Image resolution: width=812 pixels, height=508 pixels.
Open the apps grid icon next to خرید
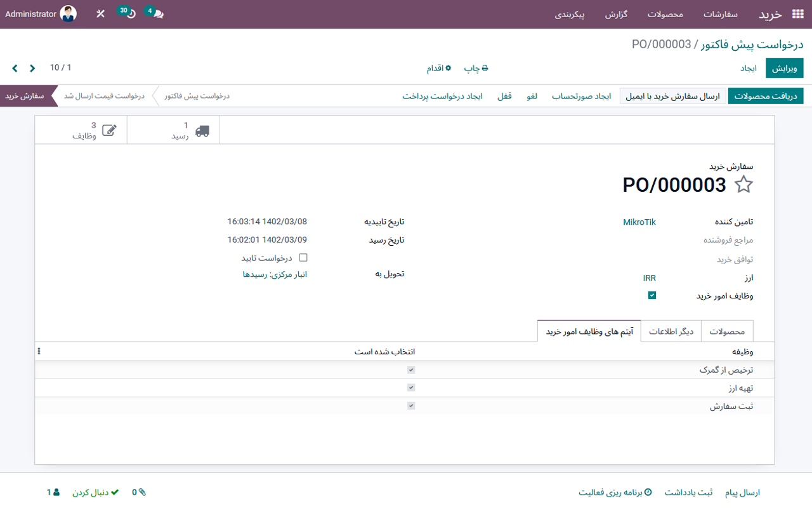[x=797, y=13]
